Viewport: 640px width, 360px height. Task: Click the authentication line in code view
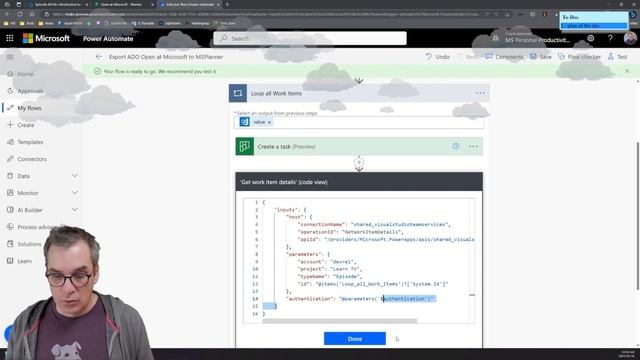click(360, 299)
